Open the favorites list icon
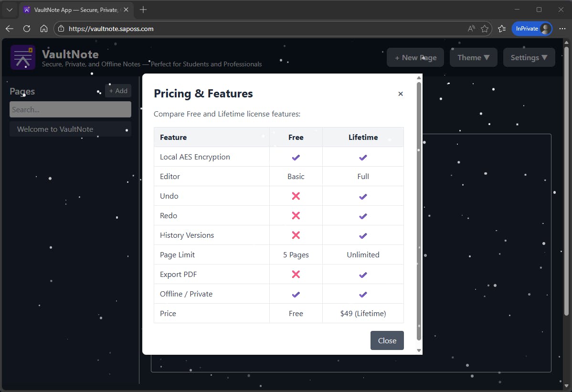Screen dimensions: 572x392 [502, 29]
